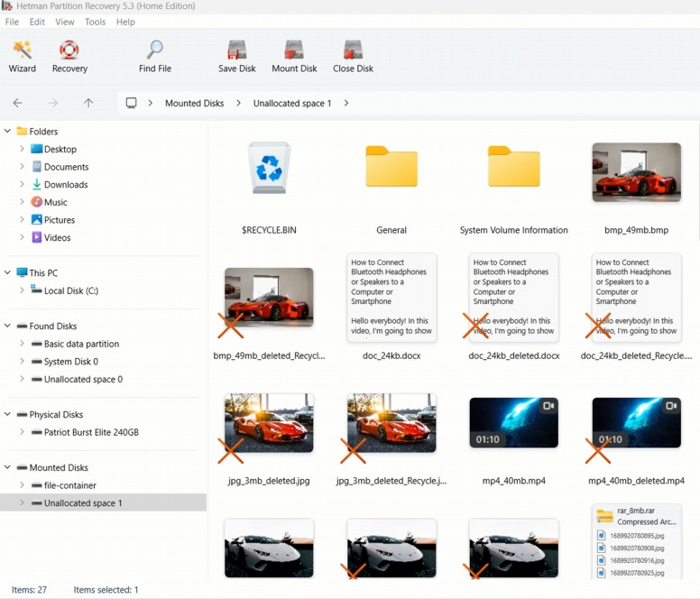700x599 pixels.
Task: Select jpg_3mb_deleted_Recycle.j... thumbnail
Action: pyautogui.click(x=391, y=423)
